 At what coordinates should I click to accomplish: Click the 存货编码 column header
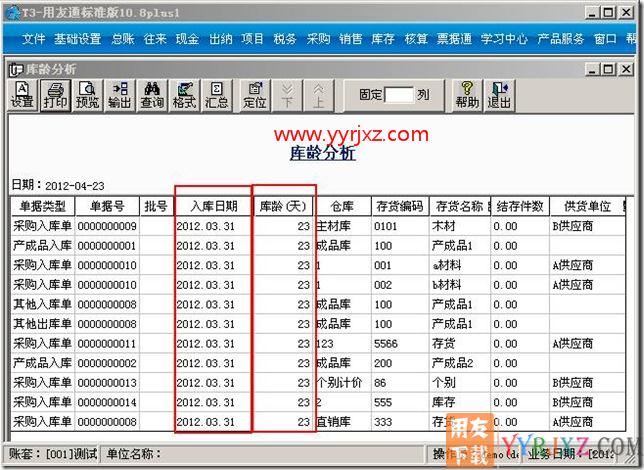[x=400, y=206]
